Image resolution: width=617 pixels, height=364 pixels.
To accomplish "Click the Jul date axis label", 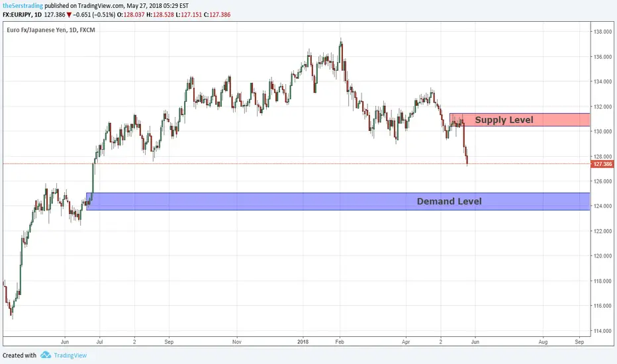I will [99, 342].
